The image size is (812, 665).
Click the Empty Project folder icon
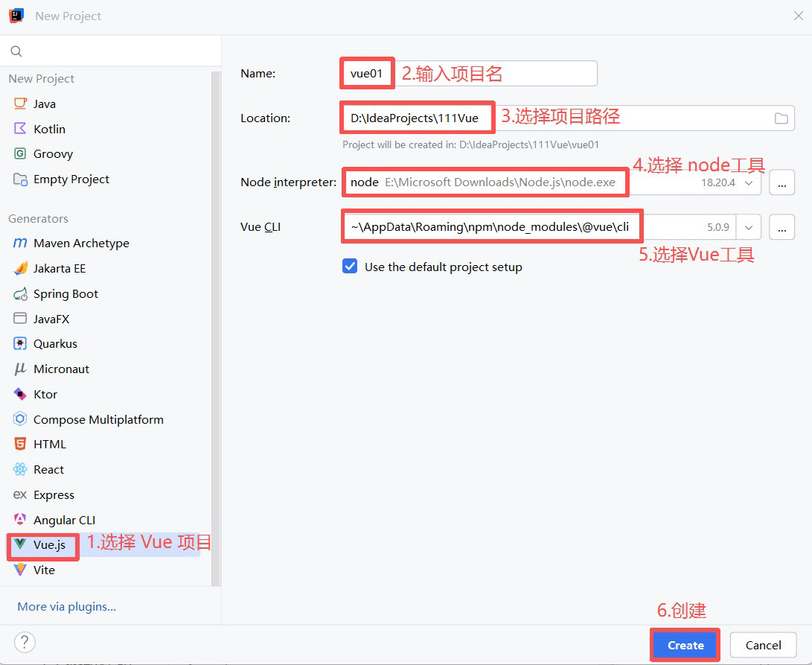point(20,179)
